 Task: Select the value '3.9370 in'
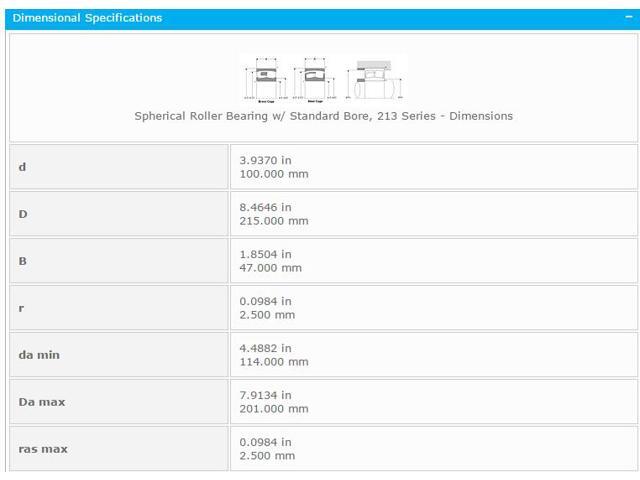click(x=265, y=160)
